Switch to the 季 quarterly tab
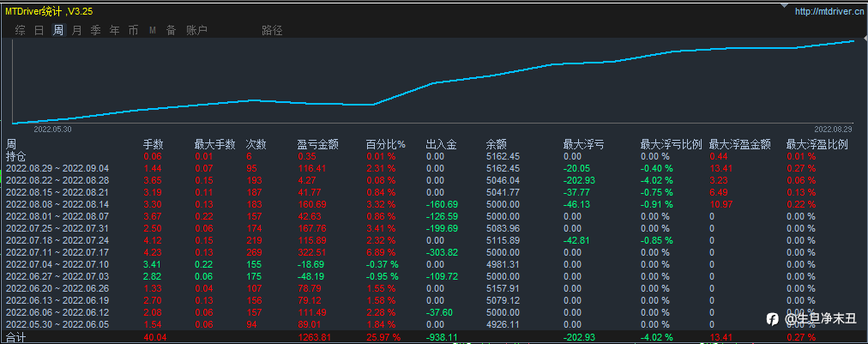Image resolution: width=868 pixels, height=344 pixels. [96, 31]
